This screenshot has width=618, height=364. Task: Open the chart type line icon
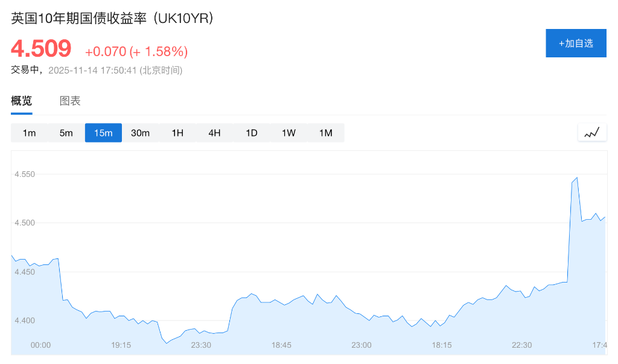[592, 132]
